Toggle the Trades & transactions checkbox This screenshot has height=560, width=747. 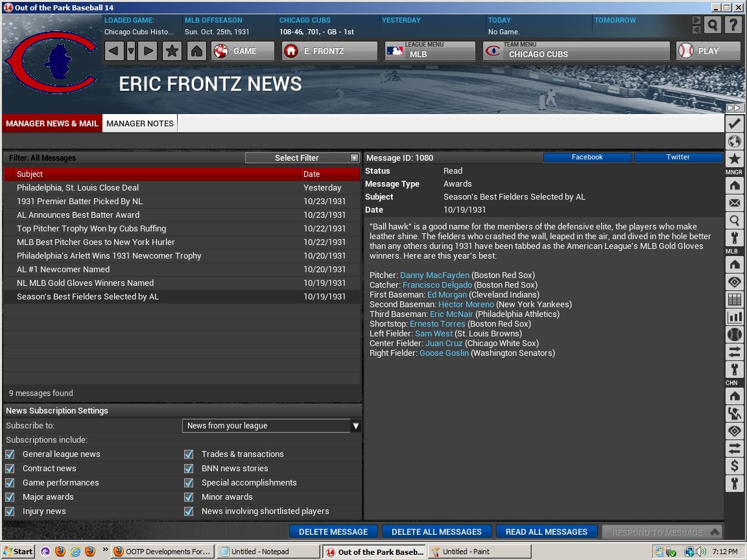(189, 454)
